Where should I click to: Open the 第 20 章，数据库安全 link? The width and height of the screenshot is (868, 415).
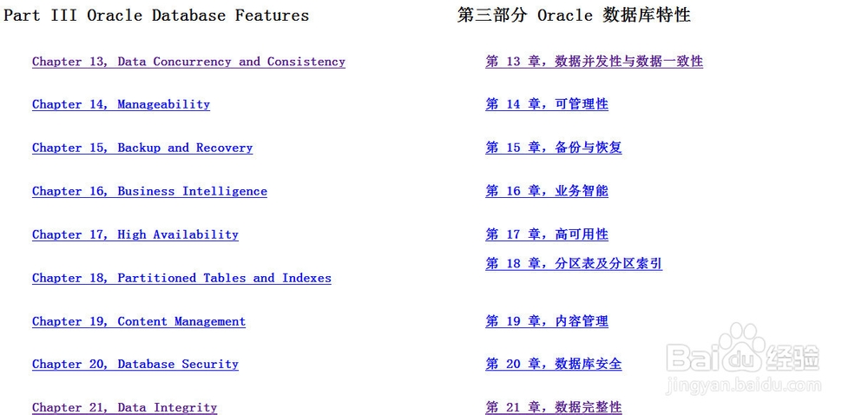pos(554,364)
